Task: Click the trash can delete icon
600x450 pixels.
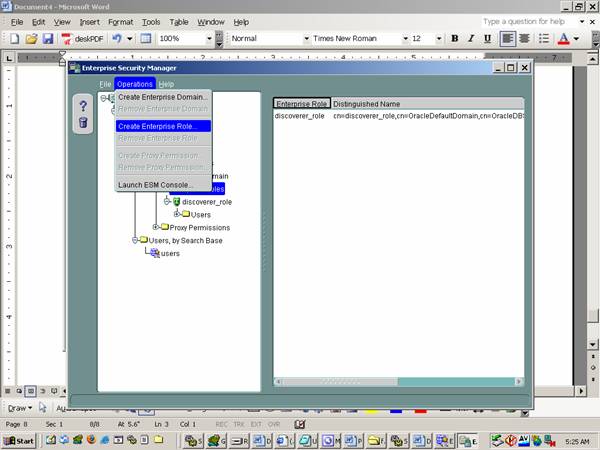Action: pos(84,123)
